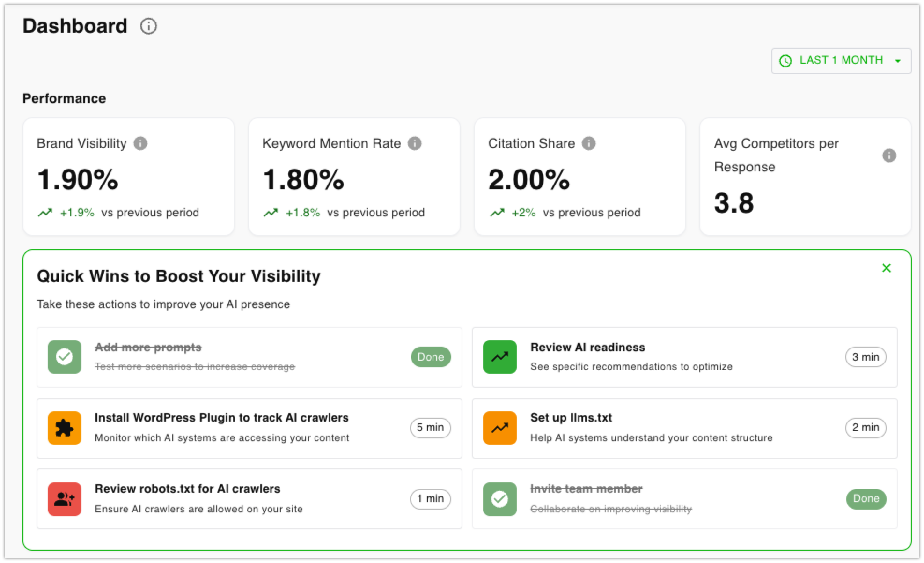Click green Review AI readiness icon
The image size is (924, 563).
tap(499, 357)
